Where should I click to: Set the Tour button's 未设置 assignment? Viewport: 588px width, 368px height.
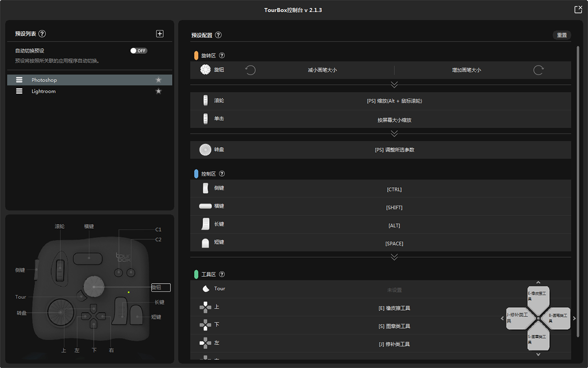coord(394,290)
